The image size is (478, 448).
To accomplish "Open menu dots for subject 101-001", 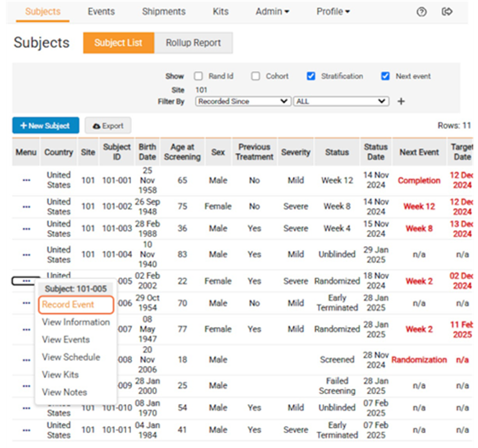I will (x=26, y=180).
